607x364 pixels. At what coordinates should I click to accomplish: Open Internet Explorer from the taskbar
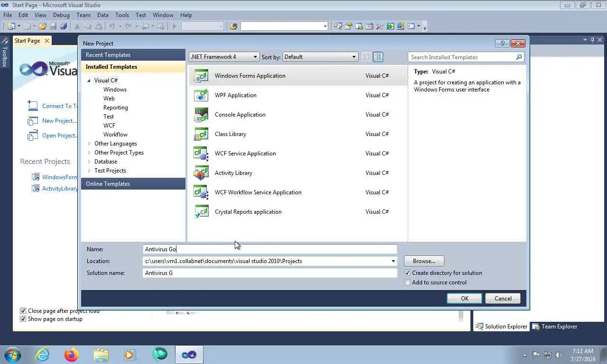click(x=42, y=355)
